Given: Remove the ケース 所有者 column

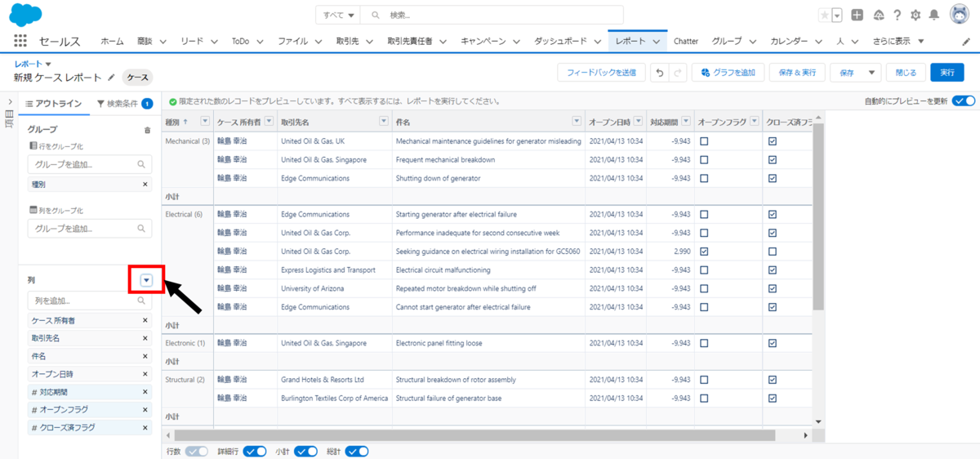Looking at the screenshot, I should pyautogui.click(x=145, y=321).
